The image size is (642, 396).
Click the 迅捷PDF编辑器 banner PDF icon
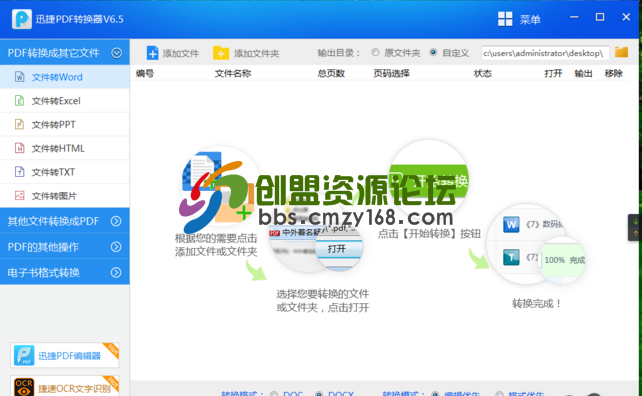(24, 355)
